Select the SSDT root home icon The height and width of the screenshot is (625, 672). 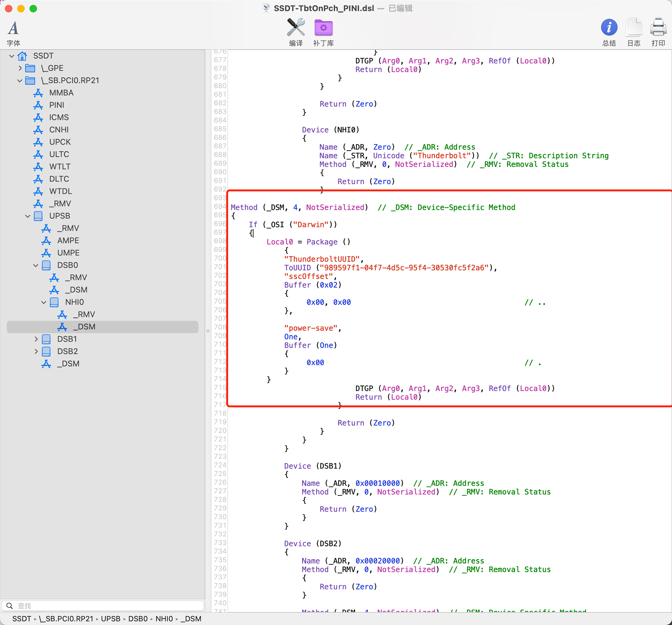(x=22, y=56)
